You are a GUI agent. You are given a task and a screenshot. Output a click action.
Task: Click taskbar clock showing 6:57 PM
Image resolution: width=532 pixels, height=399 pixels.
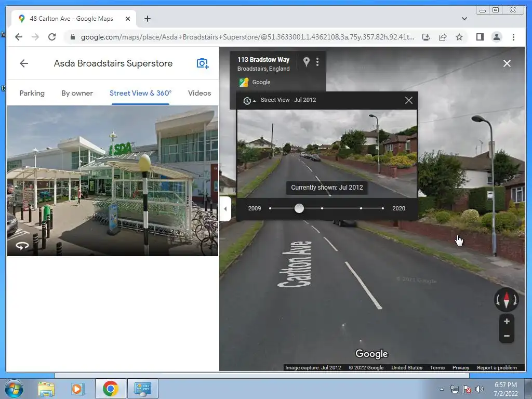[506, 389]
